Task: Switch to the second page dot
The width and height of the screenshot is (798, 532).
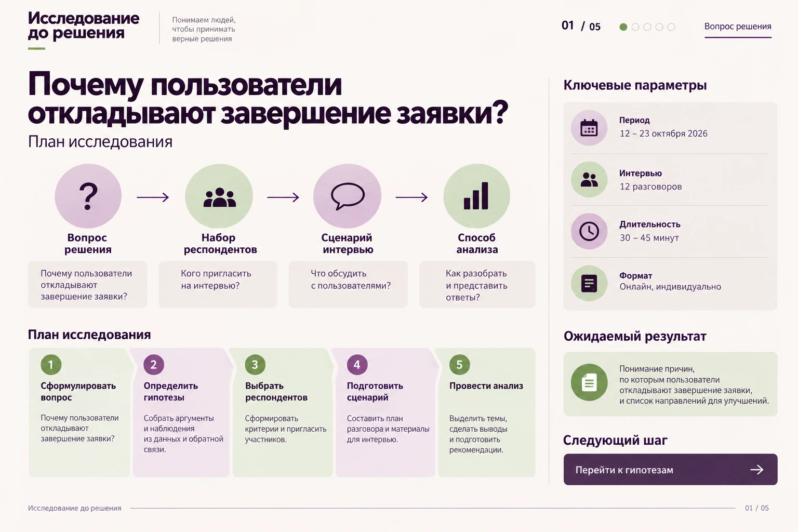Action: point(635,27)
